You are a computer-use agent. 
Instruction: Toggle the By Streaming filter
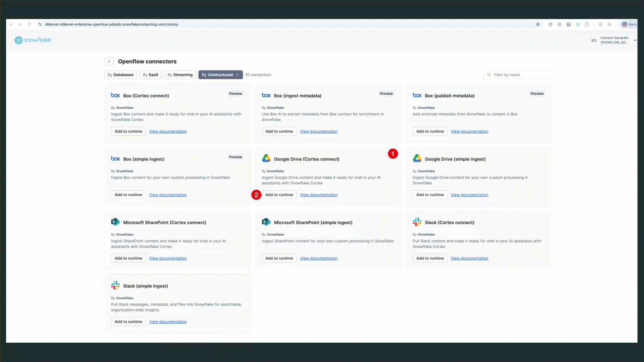(x=180, y=75)
